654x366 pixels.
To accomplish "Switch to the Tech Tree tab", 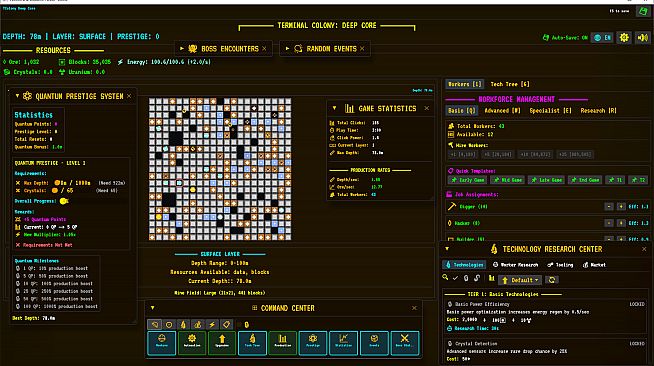I will pyautogui.click(x=510, y=84).
